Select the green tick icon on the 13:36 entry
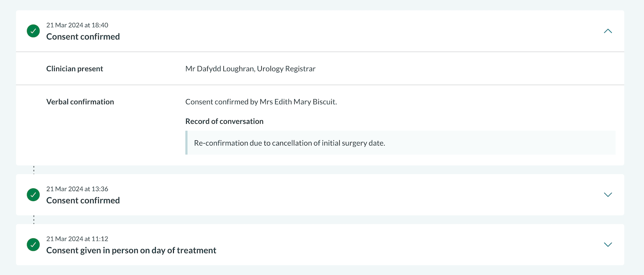This screenshot has height=275, width=644. pos(33,195)
